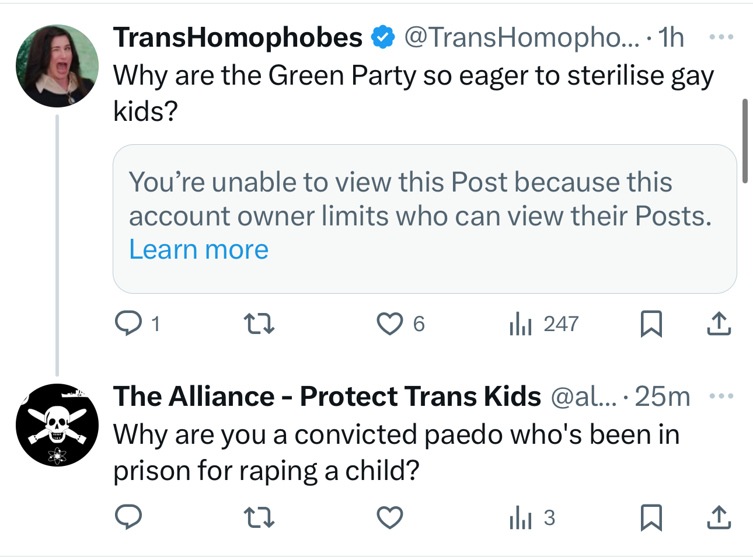Reply to the TransHomophobes post

click(x=128, y=324)
